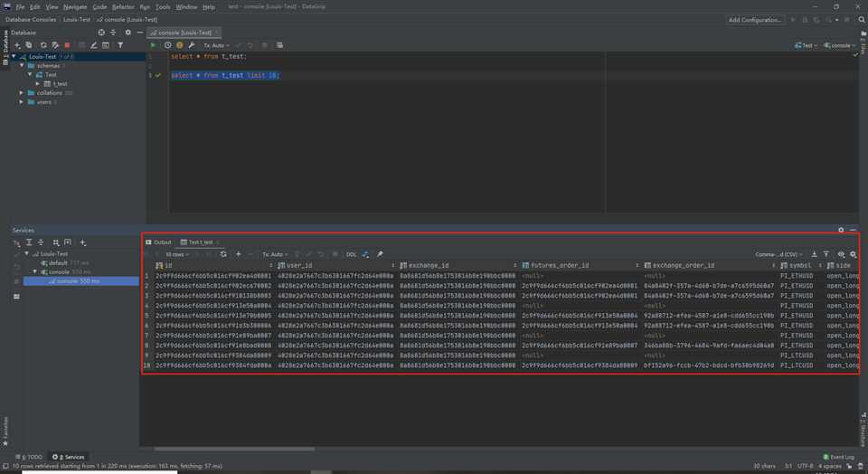This screenshot has height=474, width=868.
Task: Pin the t_test result tab
Action: pos(380,254)
